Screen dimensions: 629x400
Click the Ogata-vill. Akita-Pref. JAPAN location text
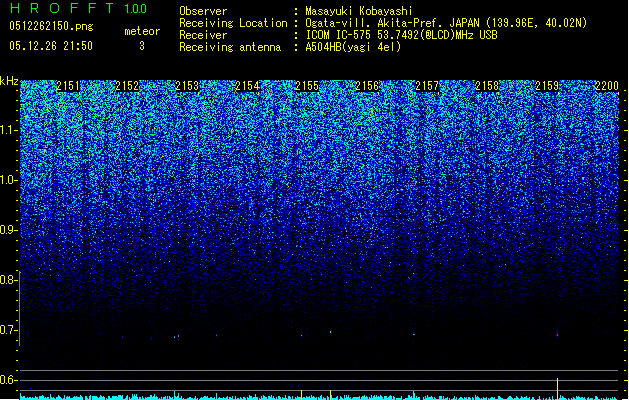click(x=446, y=23)
